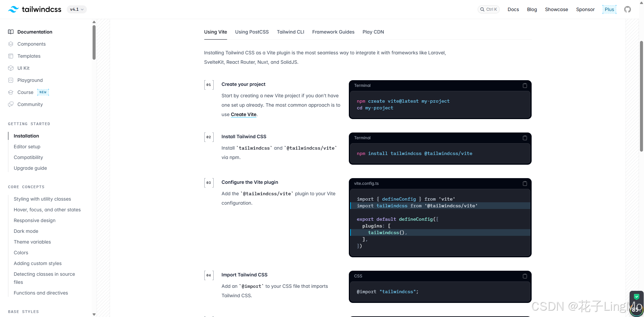This screenshot has width=644, height=317.
Task: Open the GitHub repository icon
Action: click(x=627, y=9)
